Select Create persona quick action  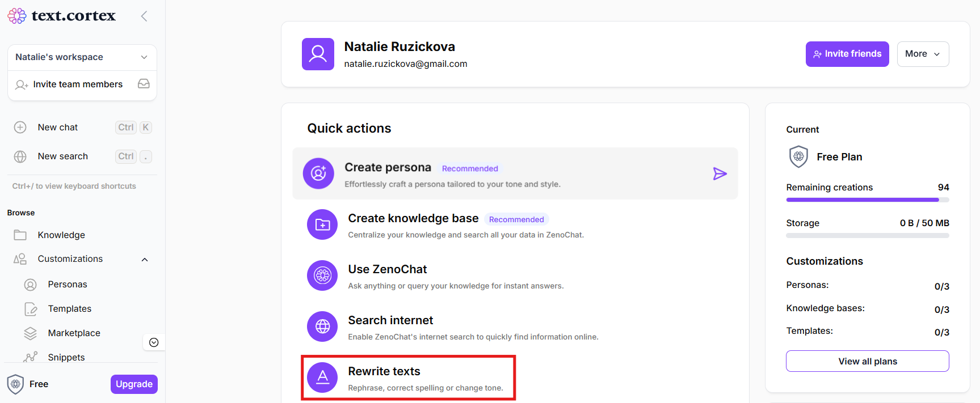tap(515, 173)
